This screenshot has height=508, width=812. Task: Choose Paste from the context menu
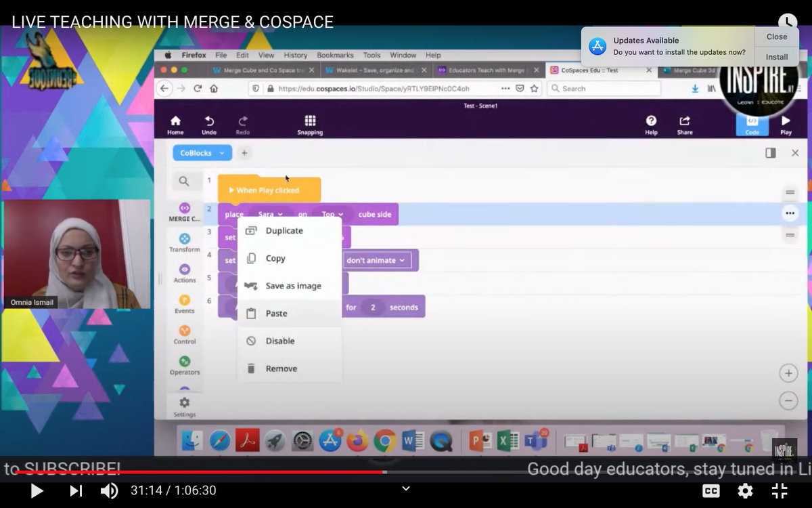tap(290, 314)
